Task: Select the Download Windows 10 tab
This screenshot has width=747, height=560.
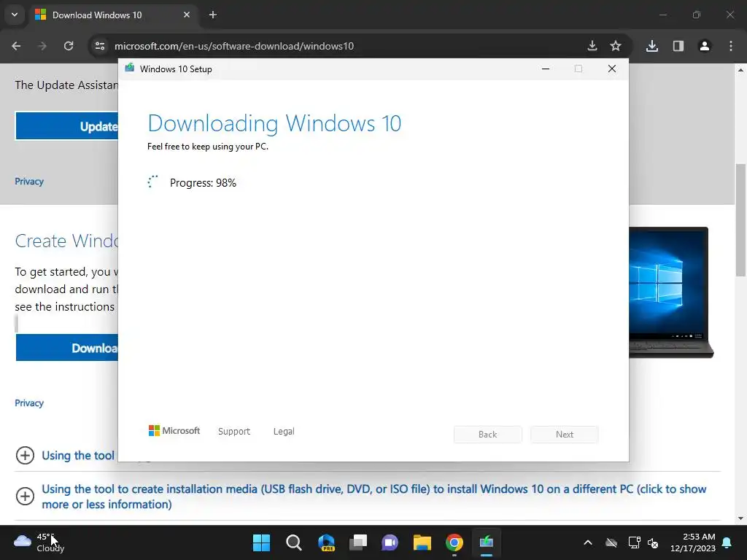Action: point(113,15)
